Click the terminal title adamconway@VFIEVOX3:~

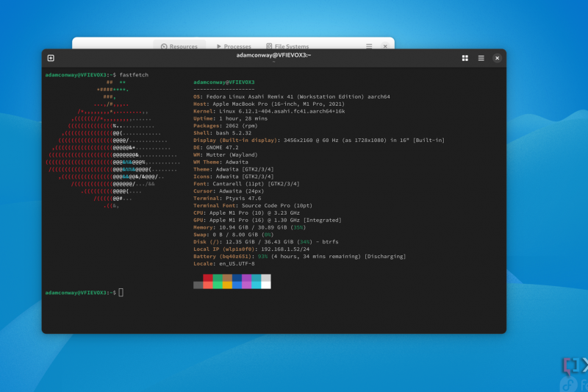click(x=273, y=55)
